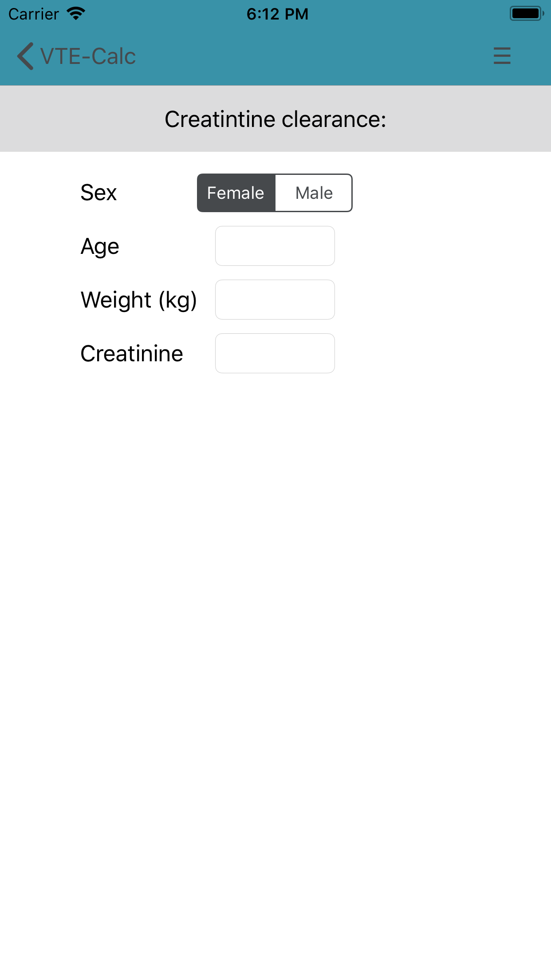This screenshot has height=980, width=551.
Task: Tap the Age label
Action: [100, 247]
